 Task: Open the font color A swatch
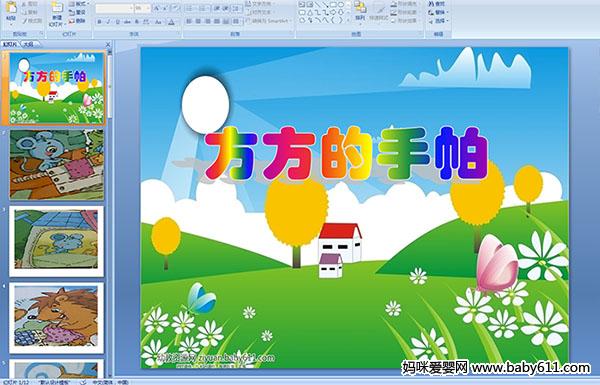[x=171, y=22]
